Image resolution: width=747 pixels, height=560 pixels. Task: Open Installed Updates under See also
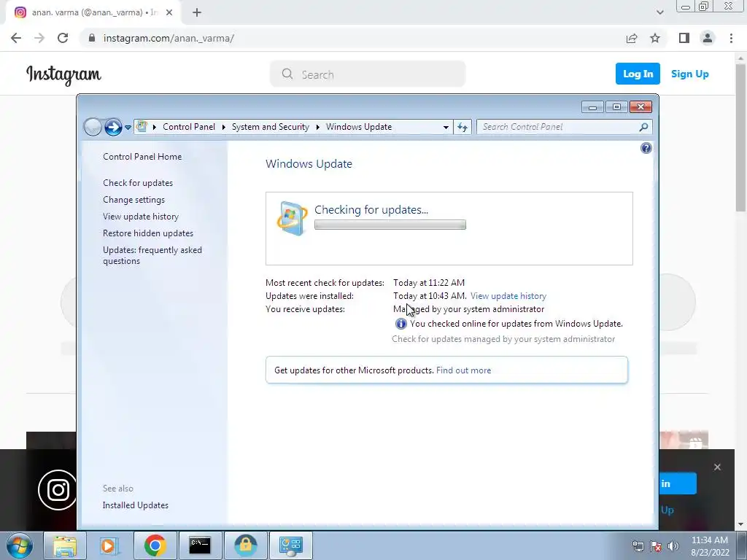point(135,505)
